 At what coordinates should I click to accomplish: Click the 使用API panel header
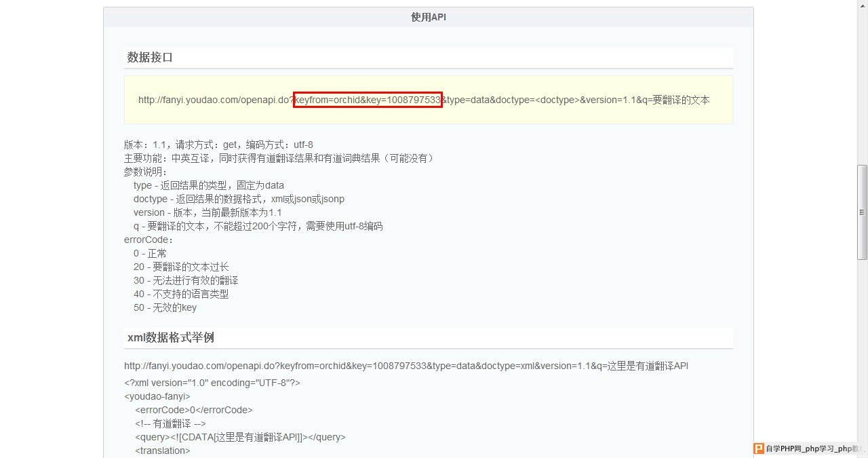(429, 17)
